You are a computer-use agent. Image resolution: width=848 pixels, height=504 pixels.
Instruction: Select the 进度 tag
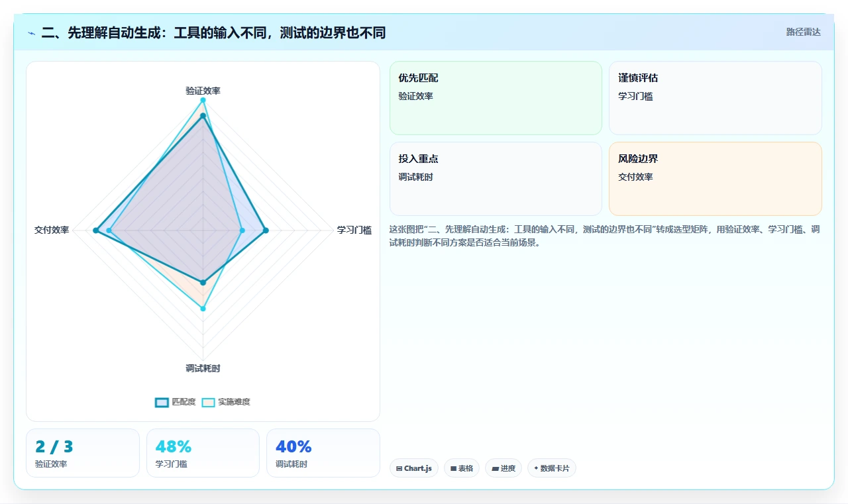[503, 468]
